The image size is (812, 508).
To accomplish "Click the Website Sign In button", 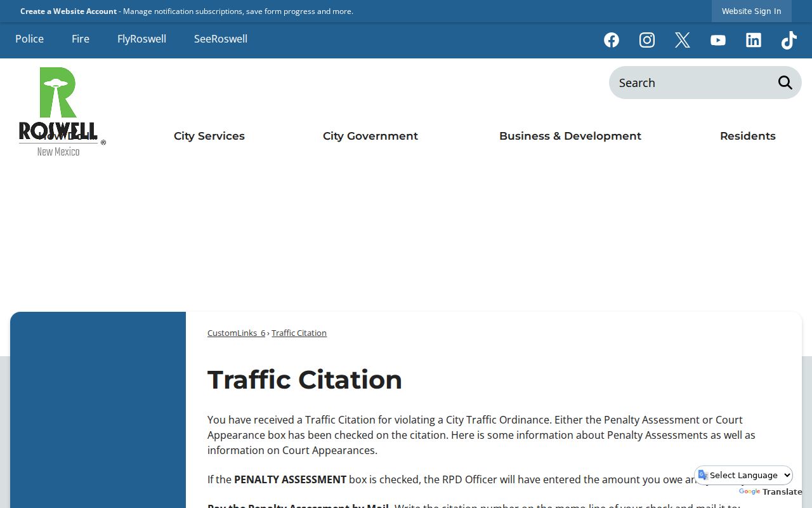I will click(752, 11).
